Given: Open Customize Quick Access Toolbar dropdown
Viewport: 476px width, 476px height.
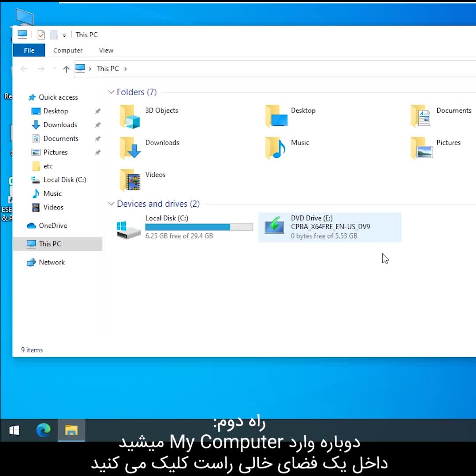Looking at the screenshot, I should [64, 35].
